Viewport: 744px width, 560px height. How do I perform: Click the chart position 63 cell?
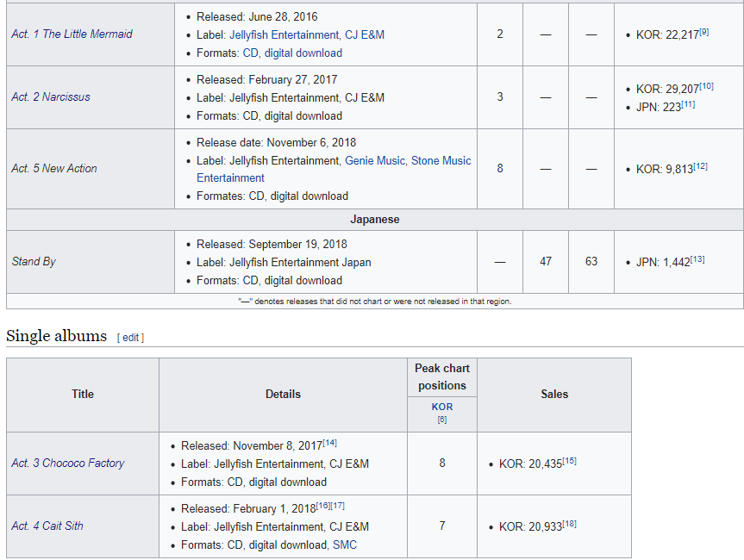[x=591, y=262]
